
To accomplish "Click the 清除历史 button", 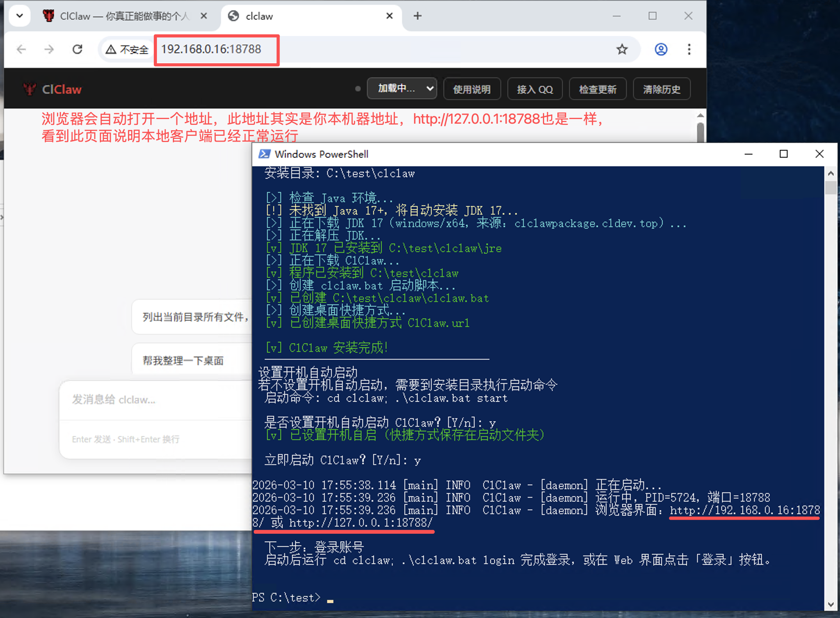I will point(661,89).
